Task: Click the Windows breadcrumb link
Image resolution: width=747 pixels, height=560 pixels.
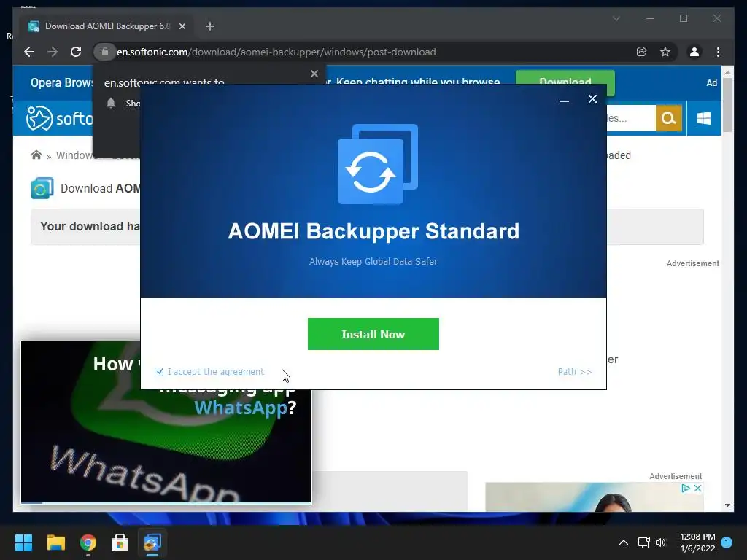Action: (x=75, y=155)
